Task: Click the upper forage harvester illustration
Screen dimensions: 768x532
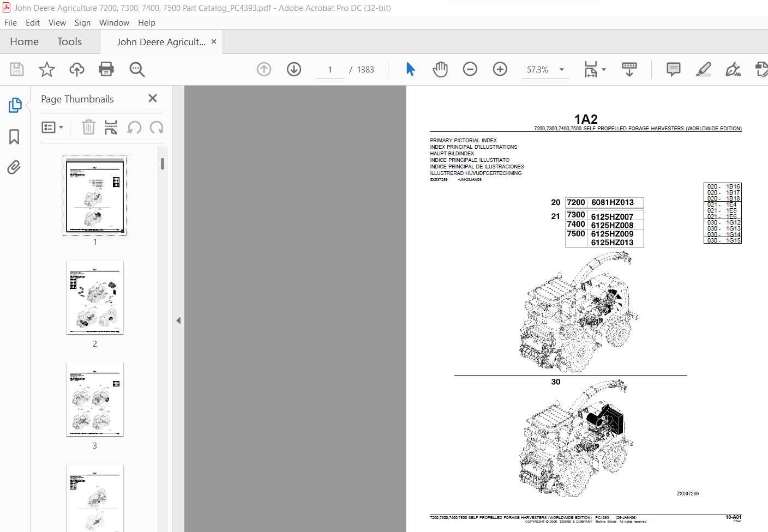Action: 578,312
